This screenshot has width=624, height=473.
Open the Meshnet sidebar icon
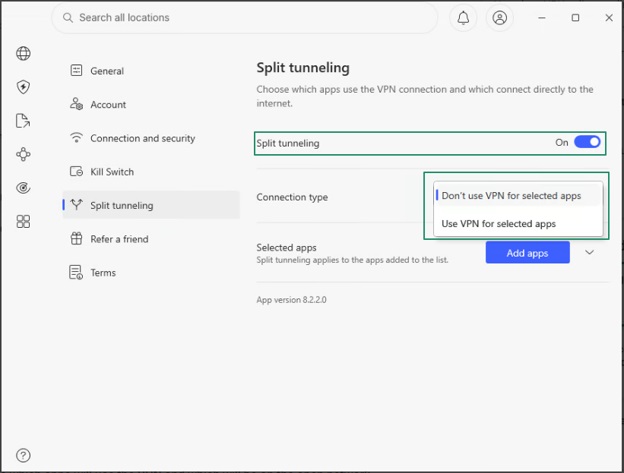[x=23, y=154]
